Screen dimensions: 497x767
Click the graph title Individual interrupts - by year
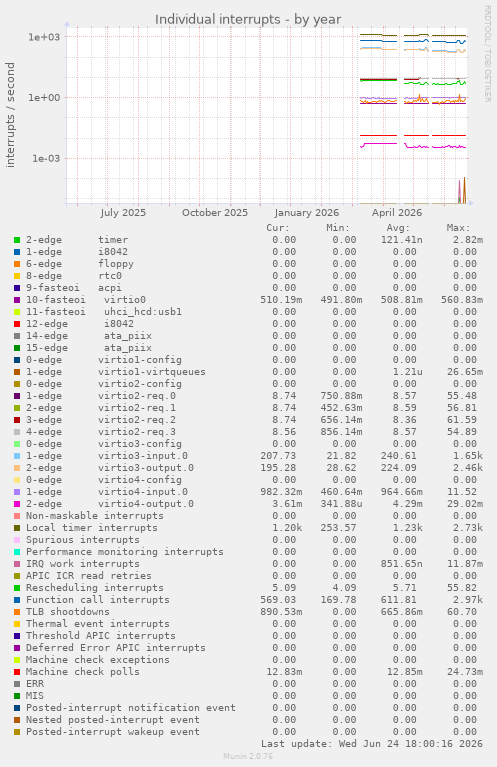[x=248, y=20]
